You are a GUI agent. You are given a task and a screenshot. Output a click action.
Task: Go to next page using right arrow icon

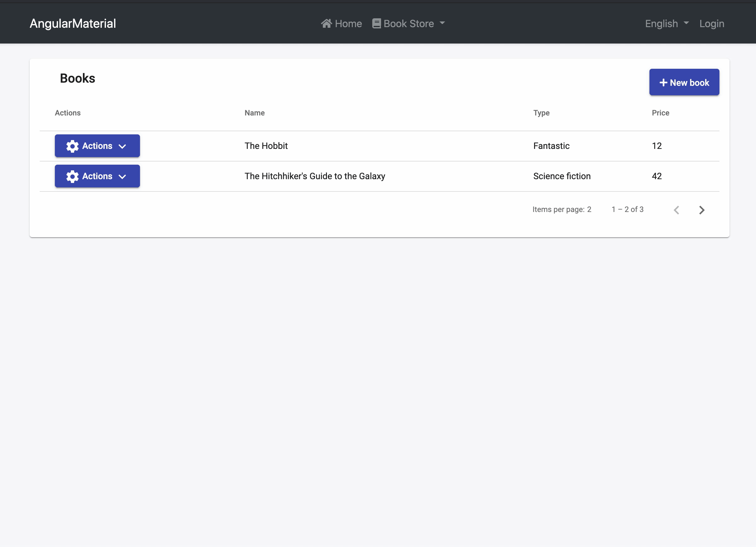pyautogui.click(x=702, y=210)
